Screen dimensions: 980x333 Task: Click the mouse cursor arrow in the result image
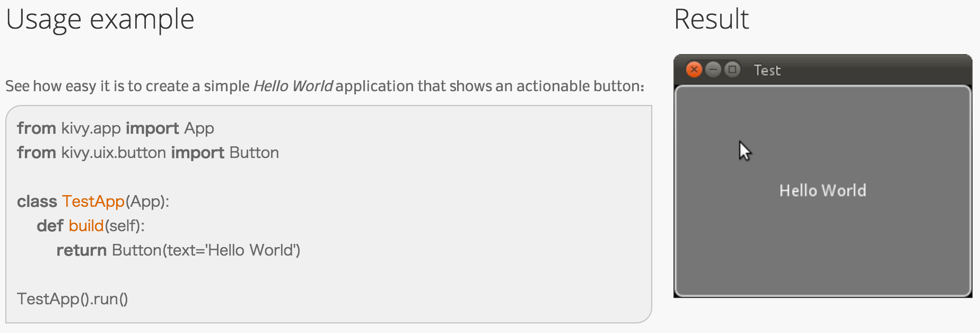[x=745, y=151]
